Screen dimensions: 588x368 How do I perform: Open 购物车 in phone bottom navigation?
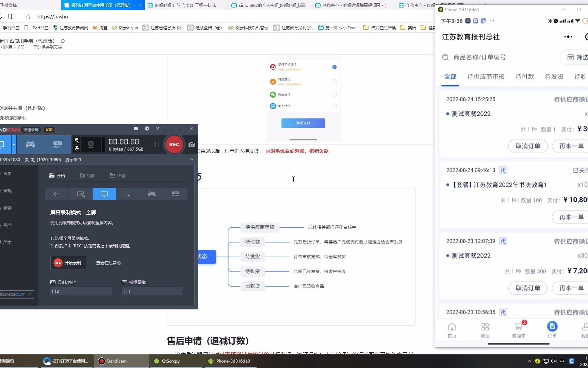[x=519, y=330]
